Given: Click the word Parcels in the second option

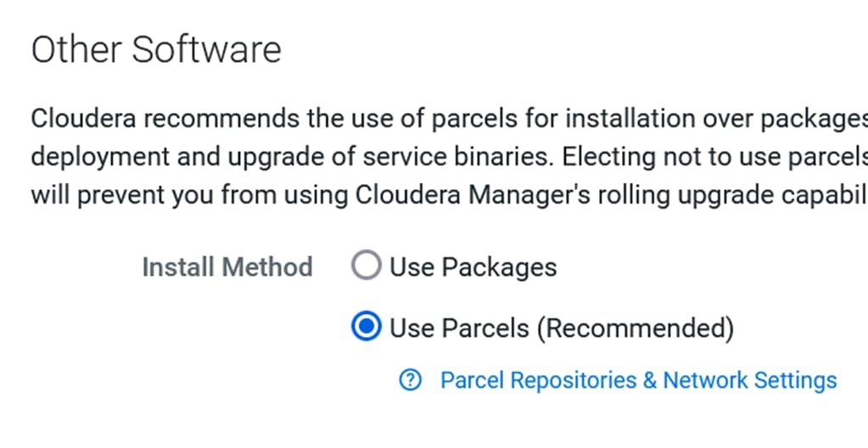Looking at the screenshot, I should click(x=485, y=328).
